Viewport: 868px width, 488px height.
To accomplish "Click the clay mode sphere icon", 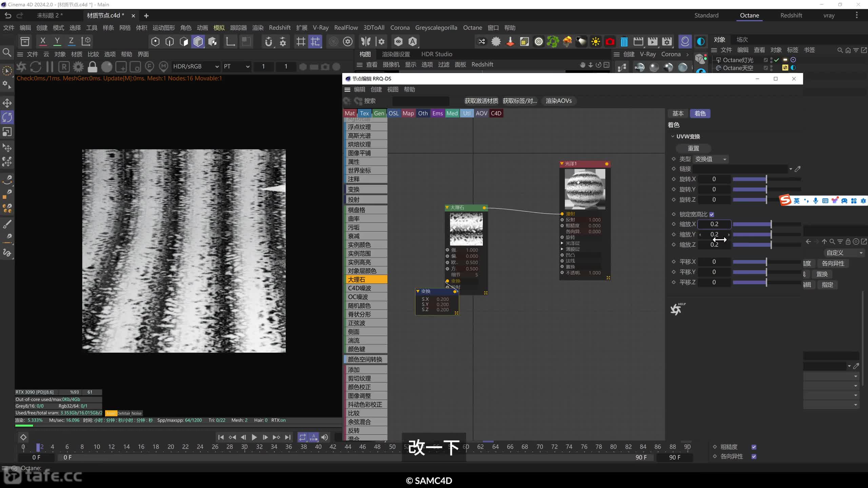I will (x=107, y=67).
